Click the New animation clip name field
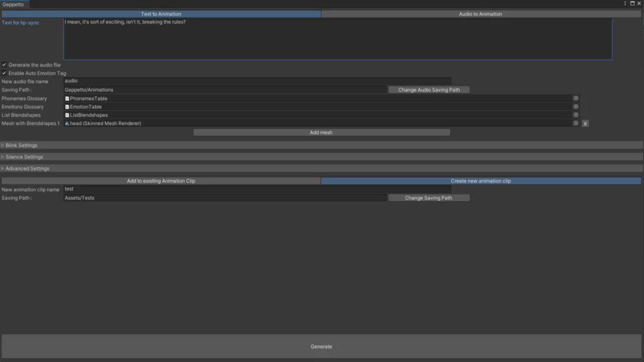Viewport: 644px width, 362px height. coord(257,190)
